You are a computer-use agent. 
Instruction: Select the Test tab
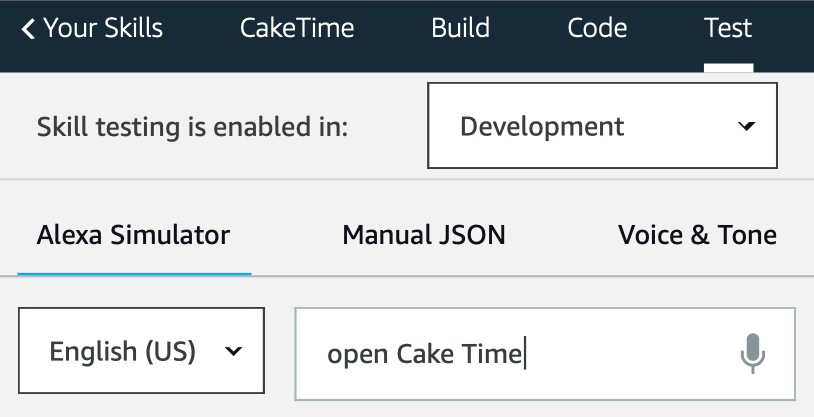[x=728, y=29]
